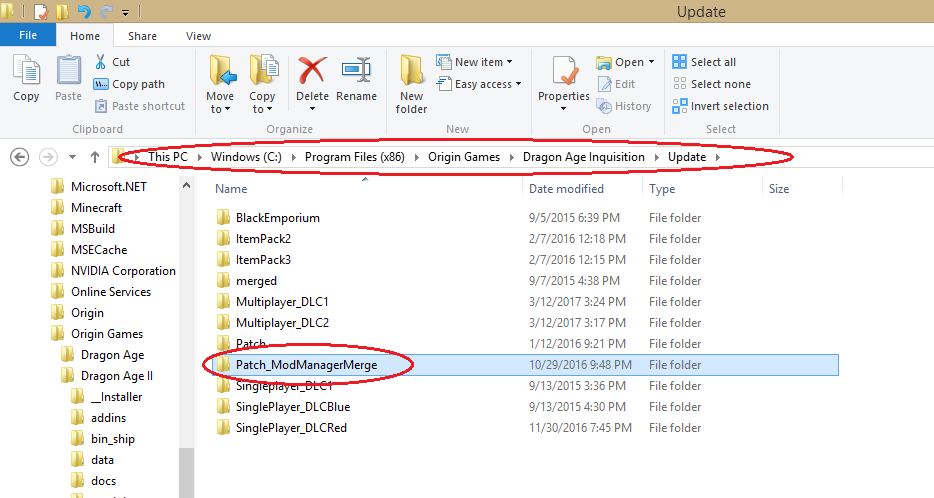This screenshot has width=934, height=498.
Task: Click the Cut scissors icon
Action: 100,62
